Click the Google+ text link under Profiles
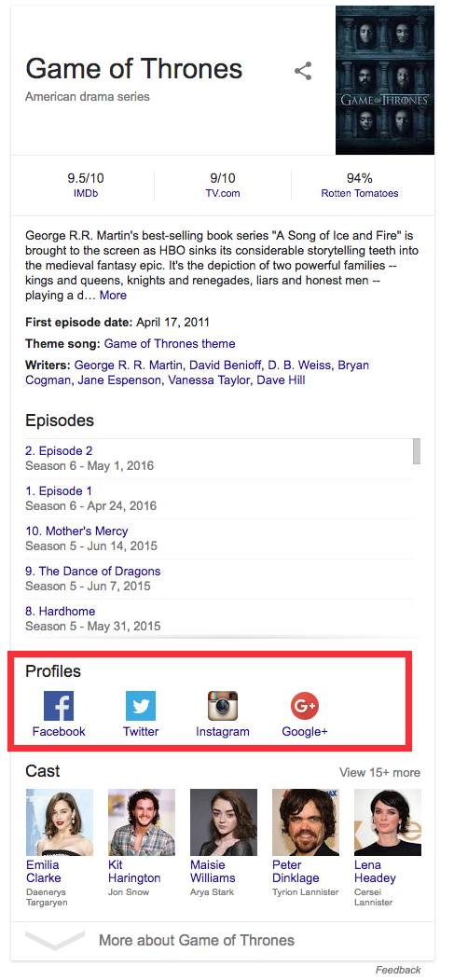Viewport: 454px width, 980px height. point(305,731)
